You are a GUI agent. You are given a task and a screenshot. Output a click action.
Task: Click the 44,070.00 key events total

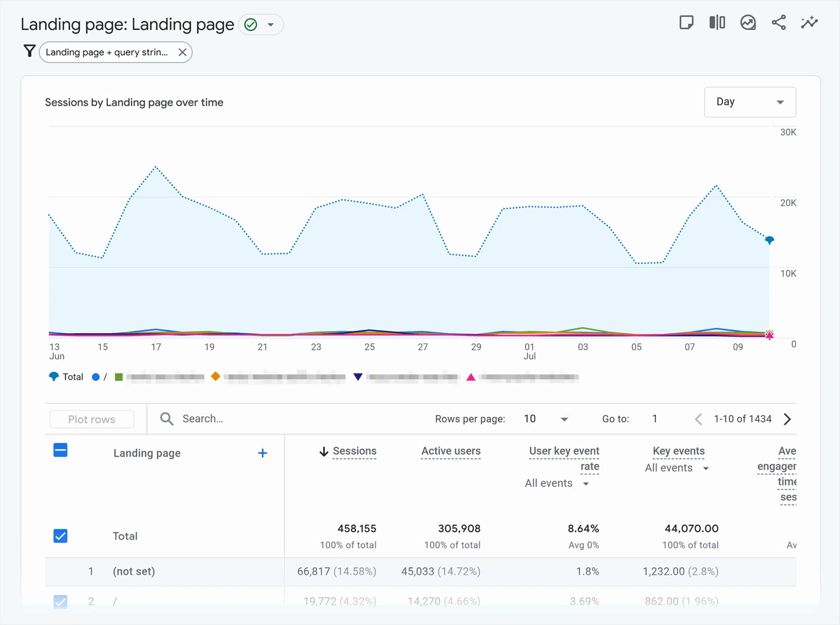[692, 528]
